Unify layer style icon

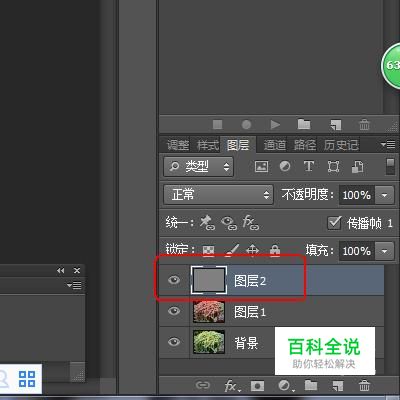point(251,223)
